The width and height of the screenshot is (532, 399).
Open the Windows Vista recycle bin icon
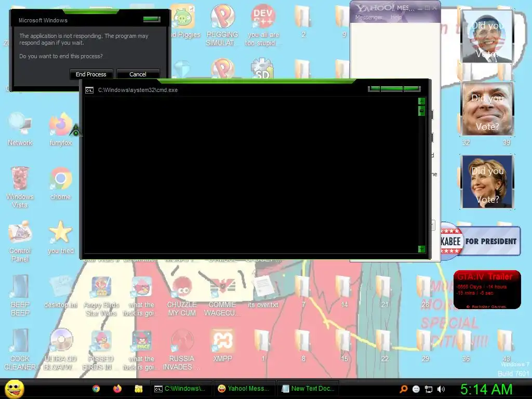coord(20,187)
